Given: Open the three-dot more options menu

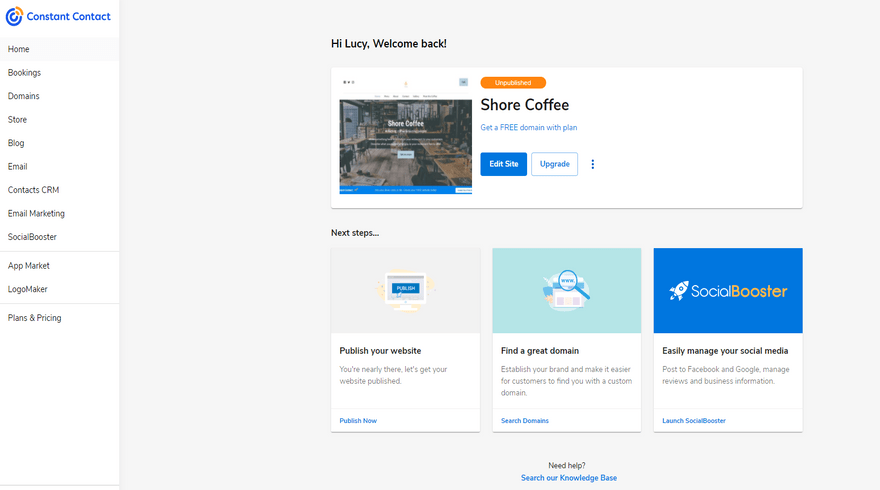Looking at the screenshot, I should [x=593, y=164].
